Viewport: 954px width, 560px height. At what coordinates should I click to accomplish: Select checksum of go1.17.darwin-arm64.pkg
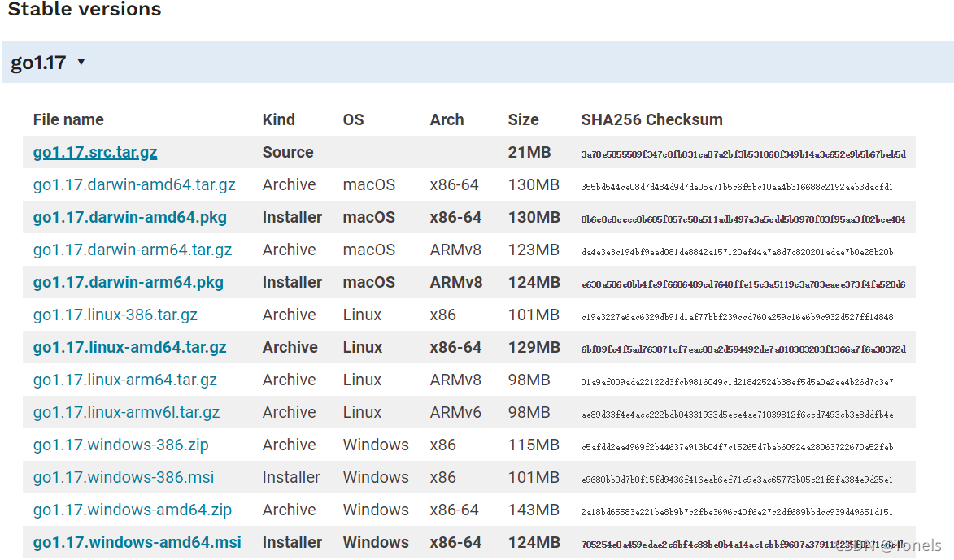pyautogui.click(x=743, y=284)
